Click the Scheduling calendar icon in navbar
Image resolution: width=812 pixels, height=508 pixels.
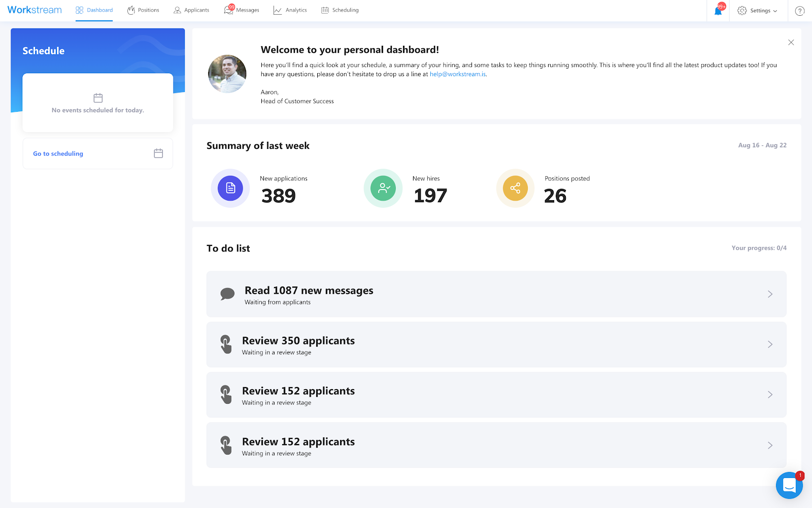(x=325, y=10)
